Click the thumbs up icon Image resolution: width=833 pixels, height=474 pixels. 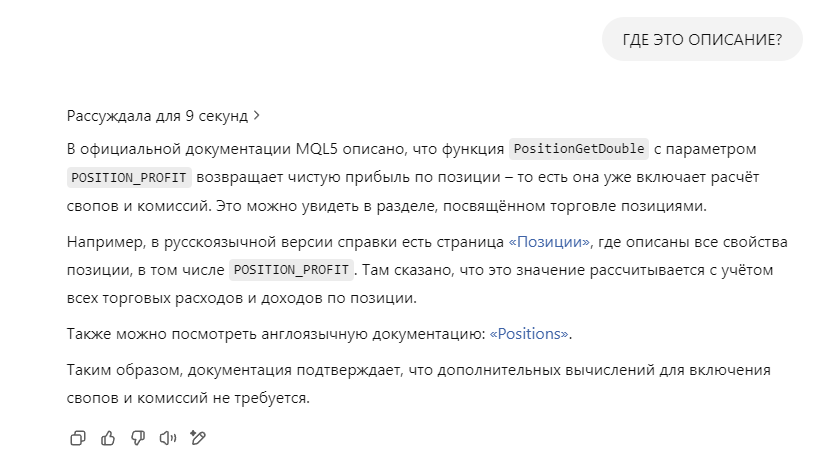108,438
